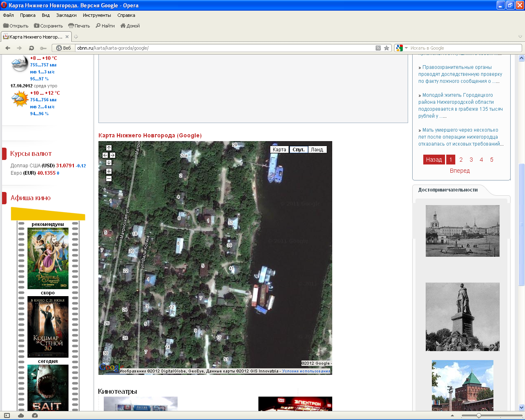Screen dimensions: 525x420
Task: Click Открыть toolbar button
Action: point(16,26)
